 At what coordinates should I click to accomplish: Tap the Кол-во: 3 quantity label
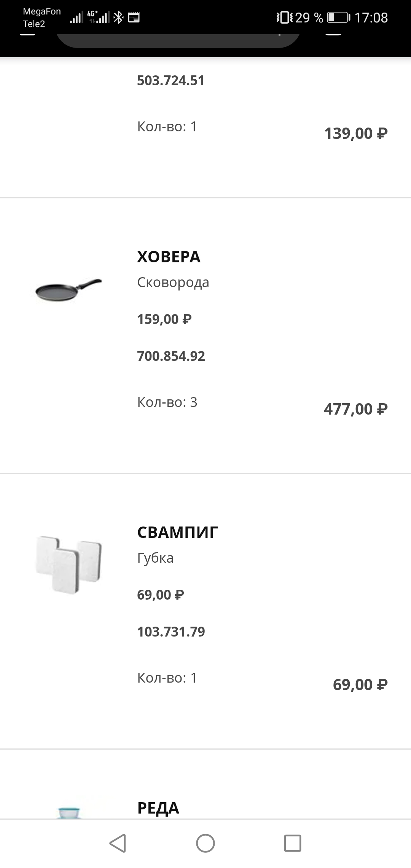tap(167, 402)
